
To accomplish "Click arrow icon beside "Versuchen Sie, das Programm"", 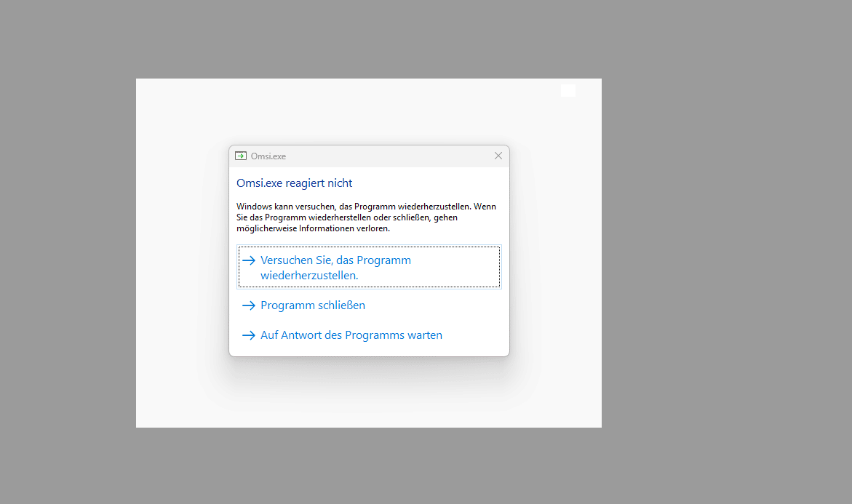I will (x=249, y=260).
